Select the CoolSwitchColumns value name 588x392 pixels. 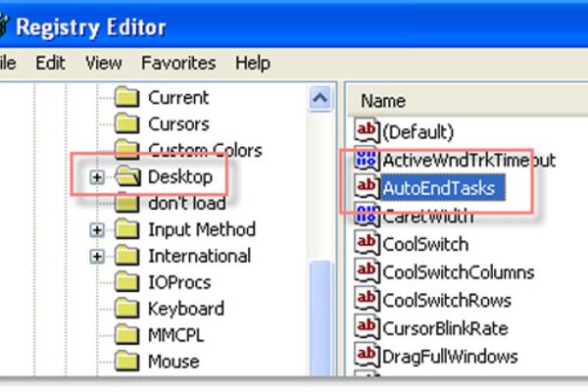pos(459,272)
